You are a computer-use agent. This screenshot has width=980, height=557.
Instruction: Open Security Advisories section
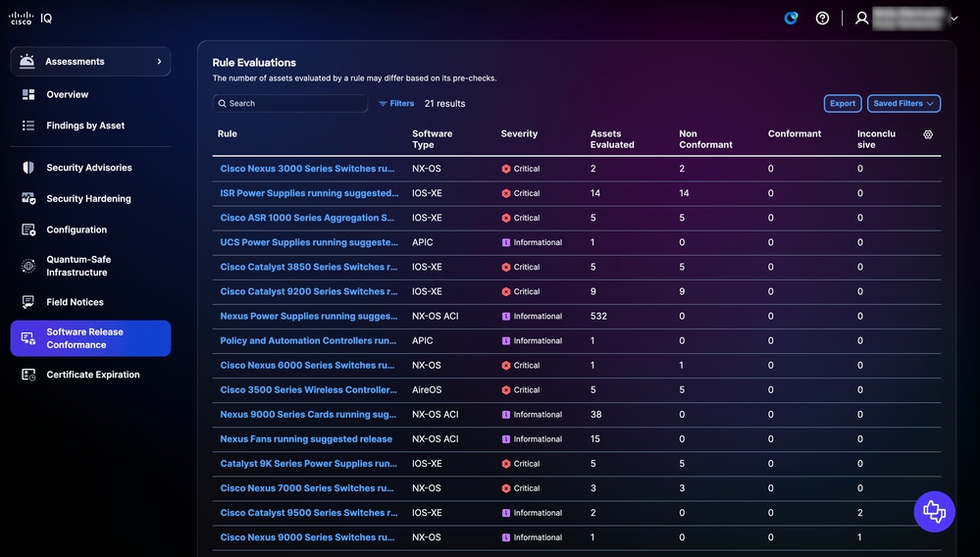click(x=88, y=168)
